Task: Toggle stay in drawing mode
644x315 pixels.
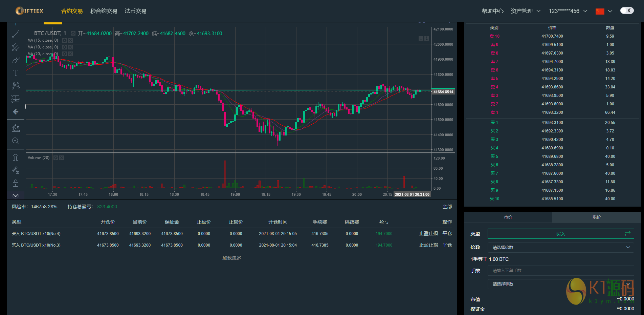Action: click(16, 170)
